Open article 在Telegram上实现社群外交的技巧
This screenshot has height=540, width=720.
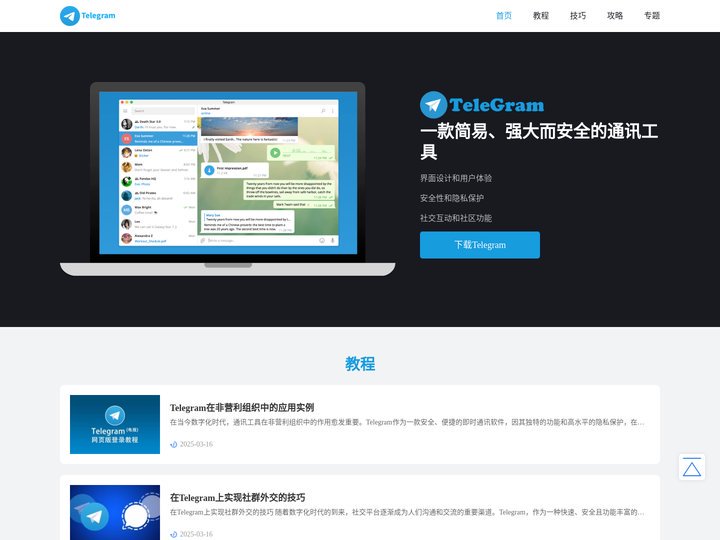tap(237, 497)
